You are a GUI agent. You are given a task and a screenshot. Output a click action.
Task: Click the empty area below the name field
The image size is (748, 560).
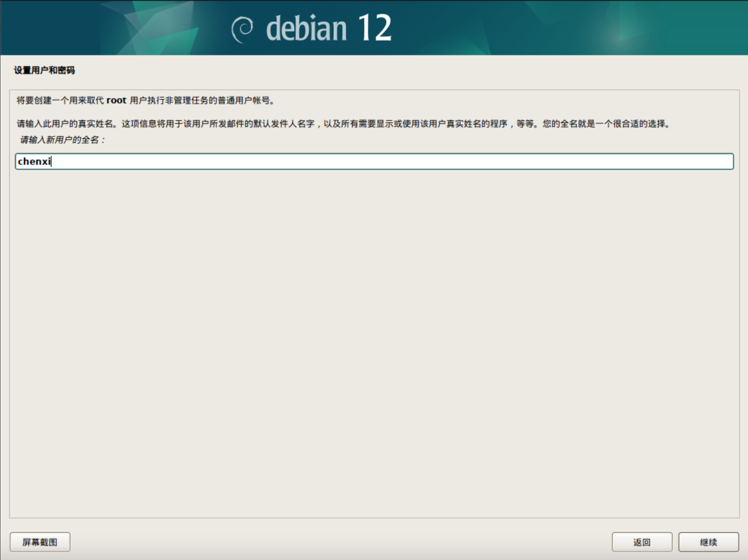click(x=374, y=331)
